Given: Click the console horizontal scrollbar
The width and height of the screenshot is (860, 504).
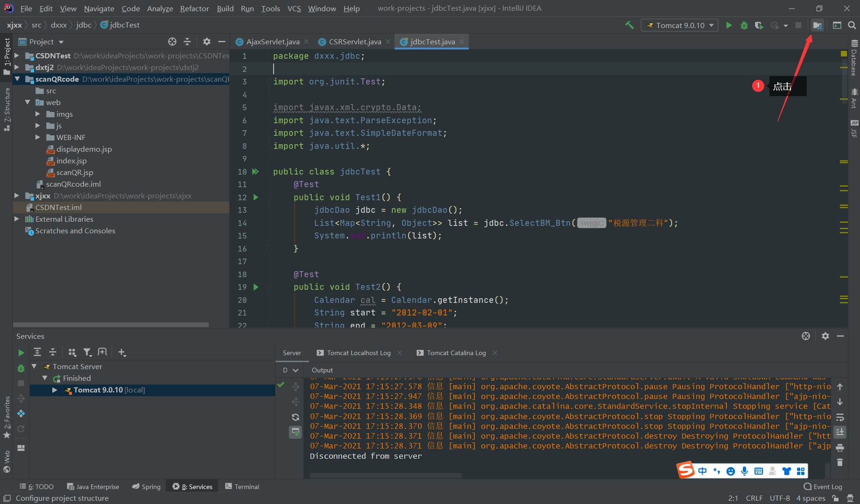Looking at the screenshot, I should coord(386,476).
